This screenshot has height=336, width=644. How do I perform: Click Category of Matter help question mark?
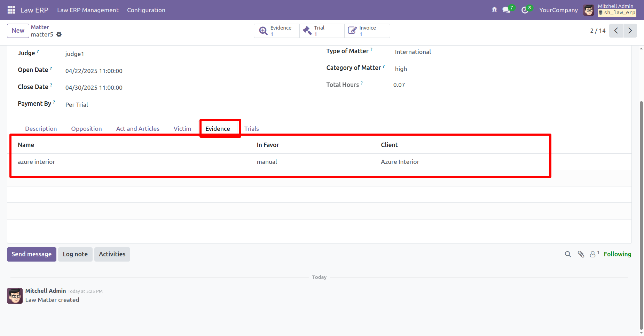point(384,66)
